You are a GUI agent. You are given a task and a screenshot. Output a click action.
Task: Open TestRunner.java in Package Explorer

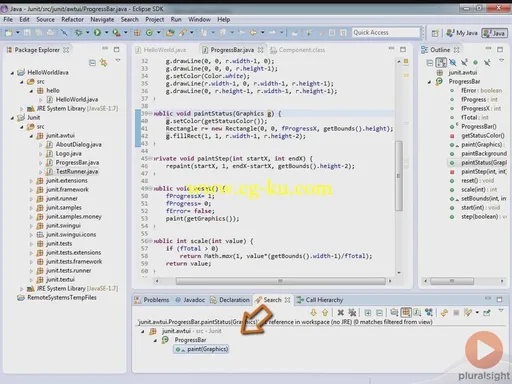coord(77,171)
